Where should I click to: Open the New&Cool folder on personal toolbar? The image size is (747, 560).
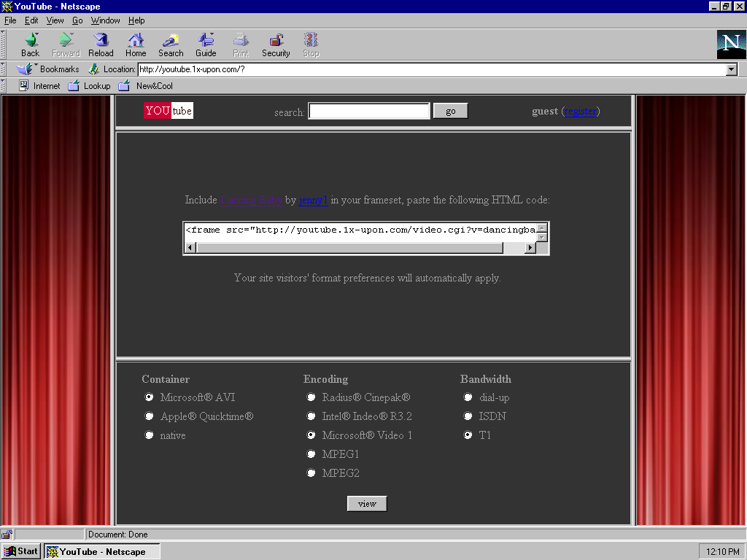click(x=124, y=86)
